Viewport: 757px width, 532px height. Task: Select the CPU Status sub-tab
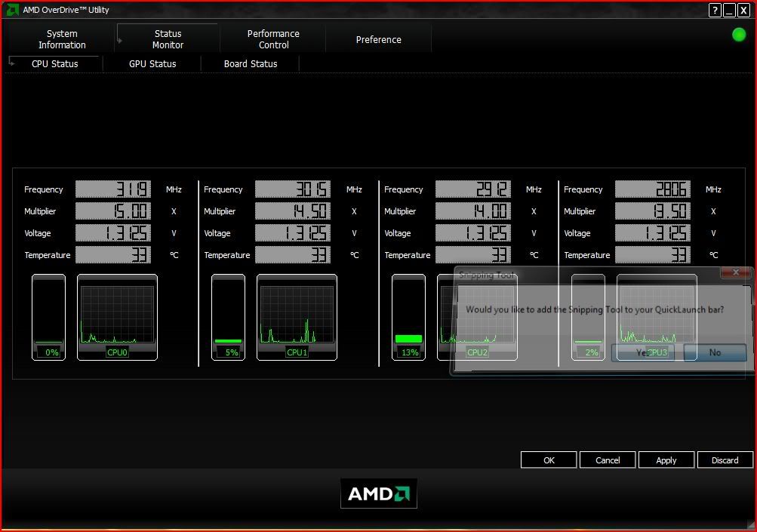(x=54, y=63)
